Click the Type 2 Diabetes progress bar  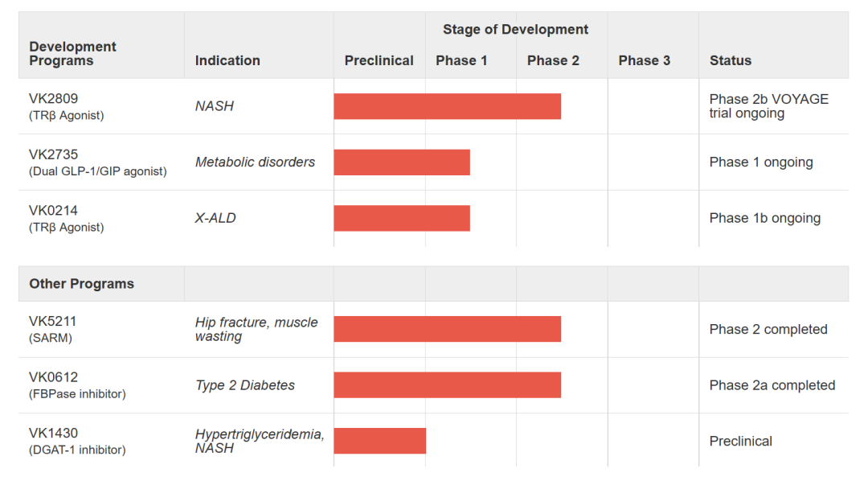tap(447, 385)
